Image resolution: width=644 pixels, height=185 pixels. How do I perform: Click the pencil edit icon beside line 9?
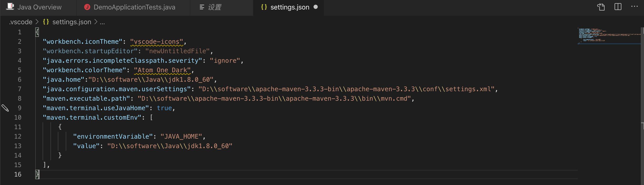[5, 108]
